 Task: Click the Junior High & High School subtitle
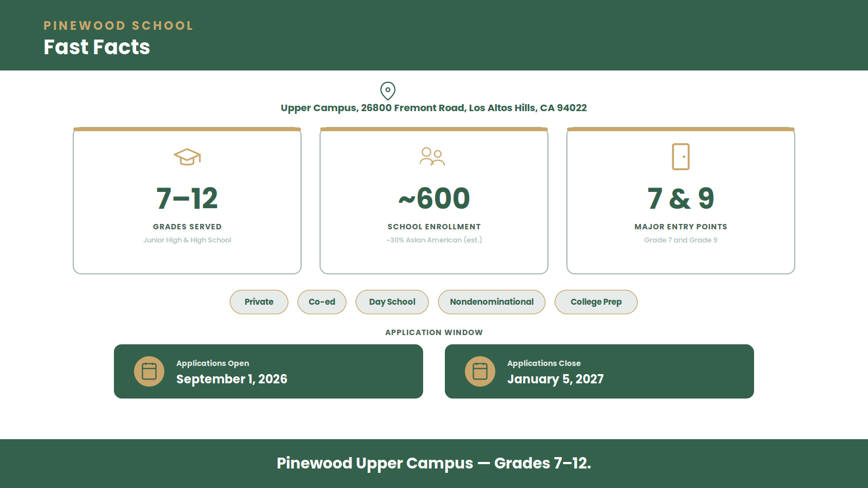pos(187,240)
